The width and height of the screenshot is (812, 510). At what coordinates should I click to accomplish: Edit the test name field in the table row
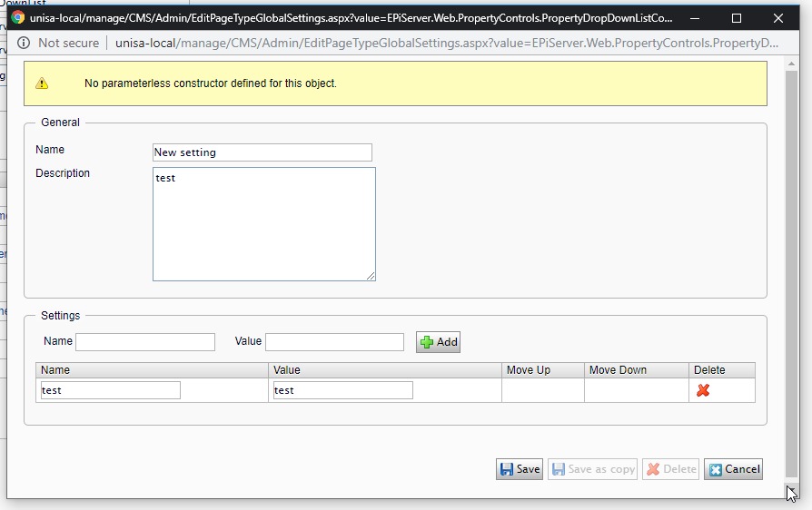110,390
